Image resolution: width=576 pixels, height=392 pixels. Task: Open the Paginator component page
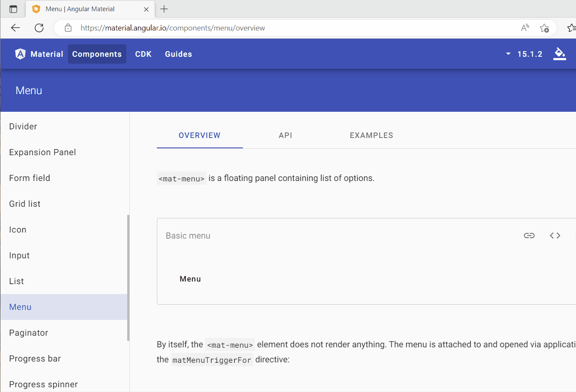pyautogui.click(x=29, y=333)
